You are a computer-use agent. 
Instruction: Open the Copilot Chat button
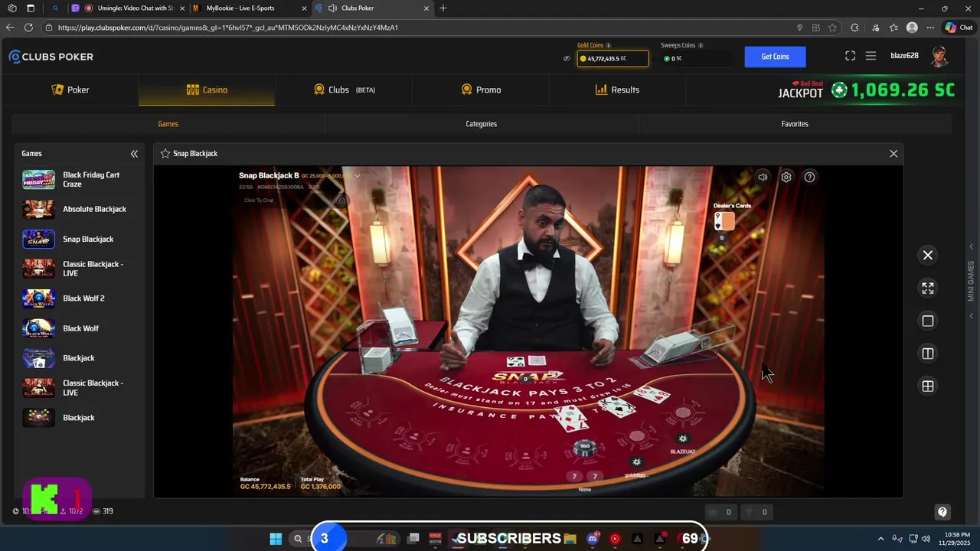958,27
